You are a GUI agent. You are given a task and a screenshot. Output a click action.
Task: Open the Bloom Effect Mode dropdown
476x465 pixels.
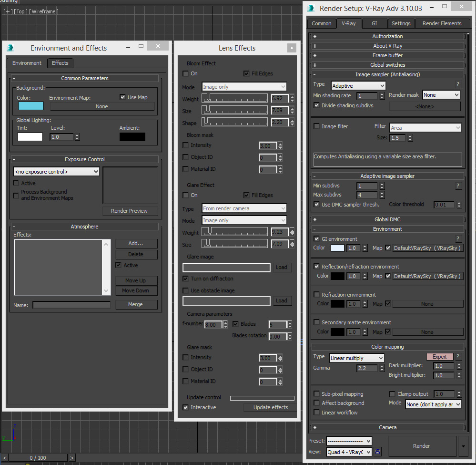(244, 87)
